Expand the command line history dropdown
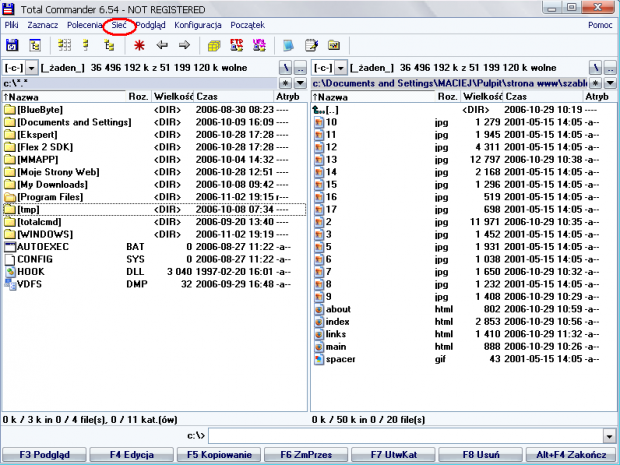620x465 pixels. coord(609,436)
